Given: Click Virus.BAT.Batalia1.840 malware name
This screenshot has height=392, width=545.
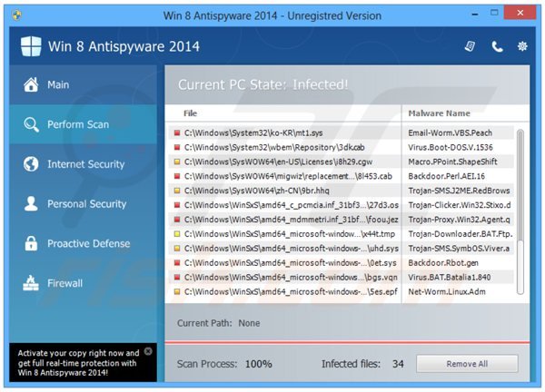Looking at the screenshot, I should point(450,278).
